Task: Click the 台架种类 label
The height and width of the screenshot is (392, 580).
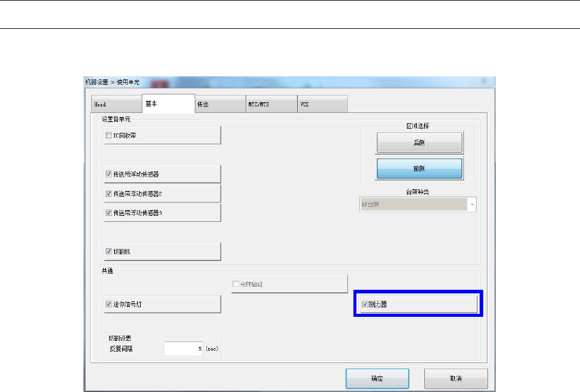Action: coord(418,192)
